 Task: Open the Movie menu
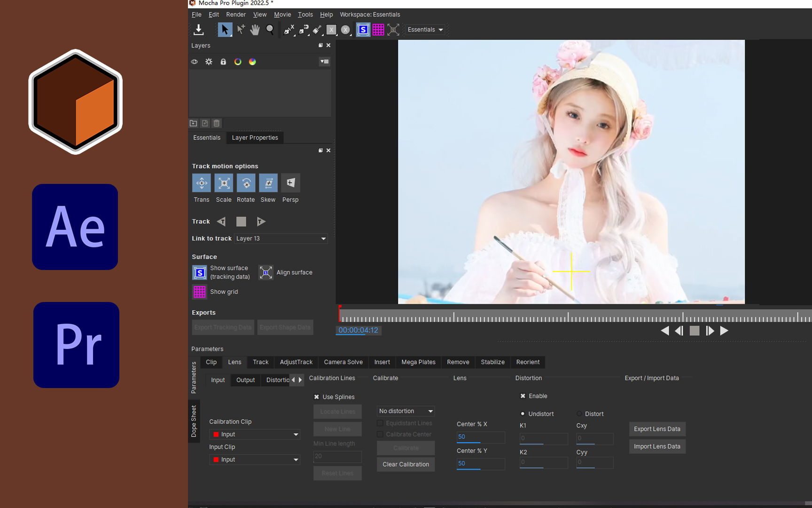point(282,15)
